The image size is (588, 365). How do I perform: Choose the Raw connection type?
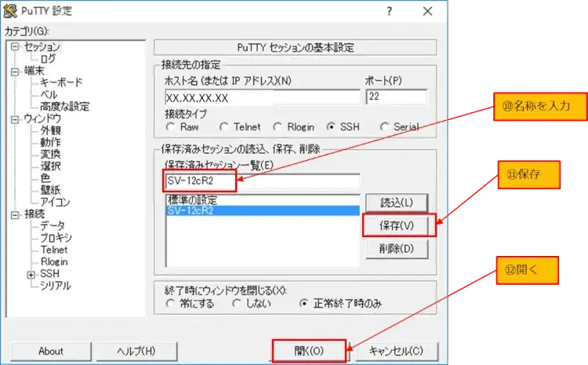pos(170,126)
